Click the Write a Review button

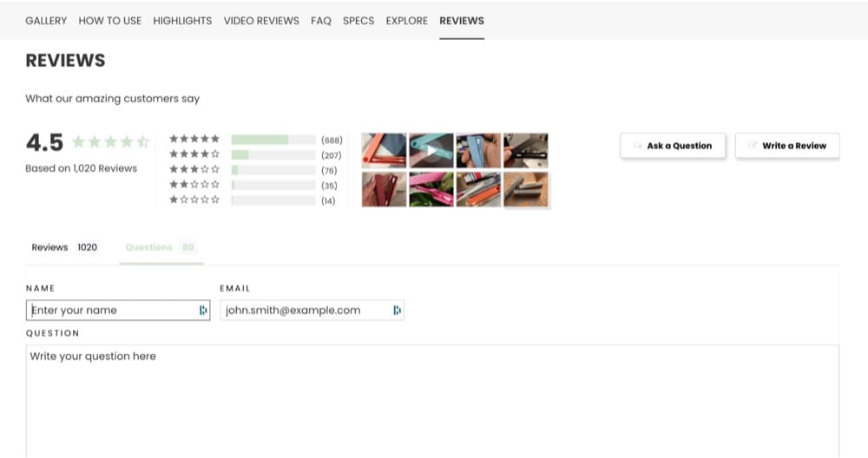[x=787, y=146]
